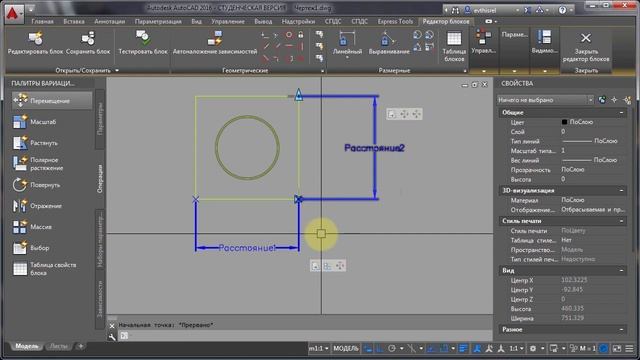Click the Тестировать блок (Test Block) icon
The image size is (640, 360).
tap(143, 38)
